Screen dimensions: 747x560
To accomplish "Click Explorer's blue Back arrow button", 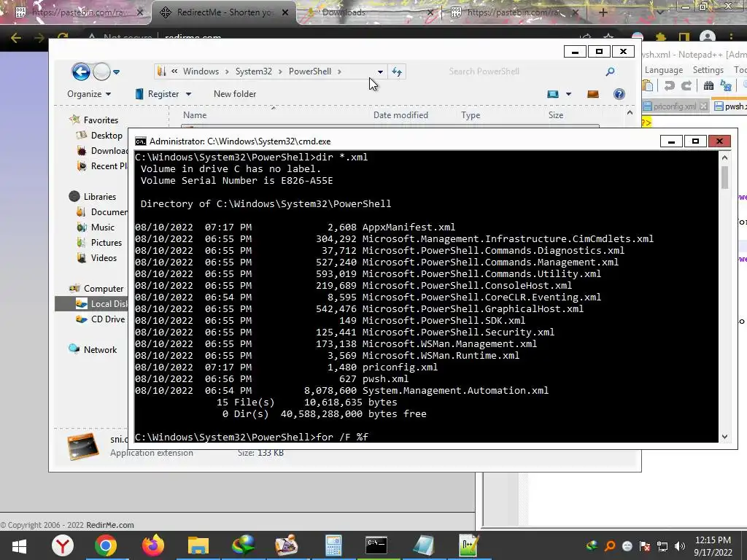I will tap(81, 72).
